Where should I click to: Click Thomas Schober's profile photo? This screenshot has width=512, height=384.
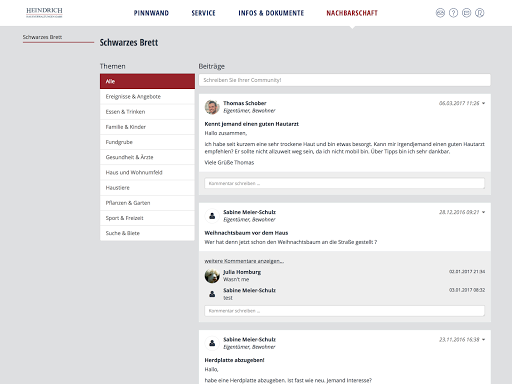[212, 107]
